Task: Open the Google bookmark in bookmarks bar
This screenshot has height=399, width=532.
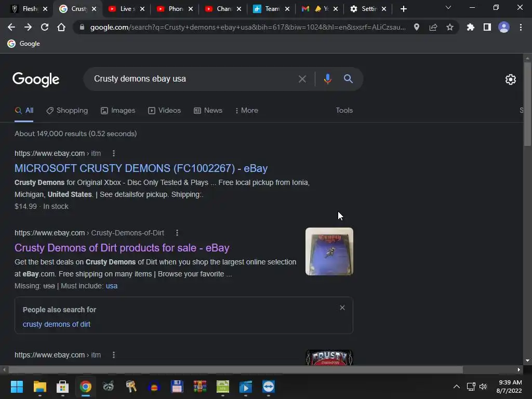Action: (x=24, y=44)
